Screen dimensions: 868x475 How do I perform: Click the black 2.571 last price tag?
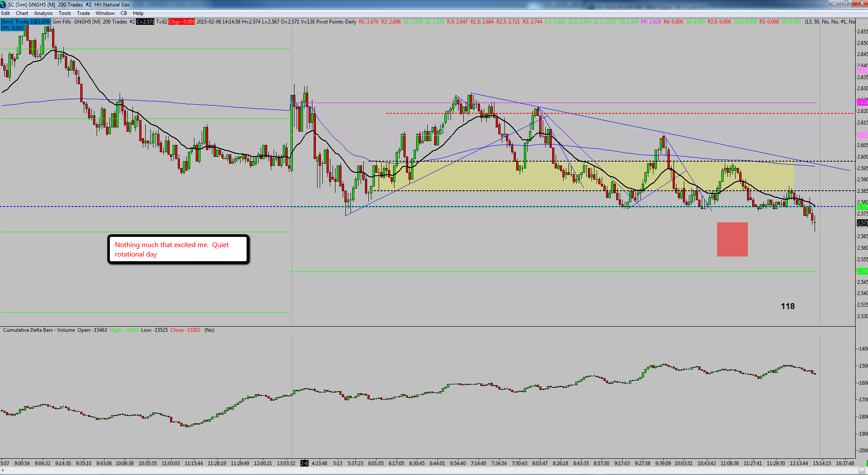pyautogui.click(x=862, y=223)
